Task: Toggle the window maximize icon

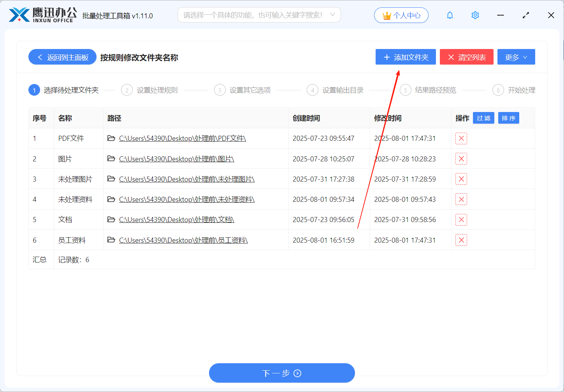Action: coord(526,15)
